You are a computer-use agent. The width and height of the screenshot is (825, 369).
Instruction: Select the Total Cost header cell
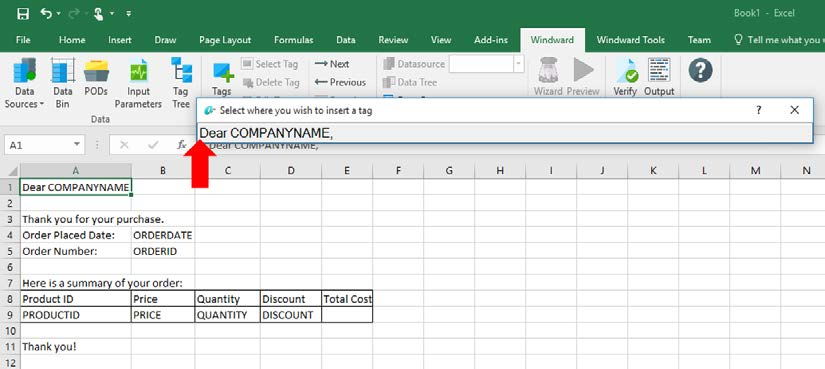[x=347, y=299]
